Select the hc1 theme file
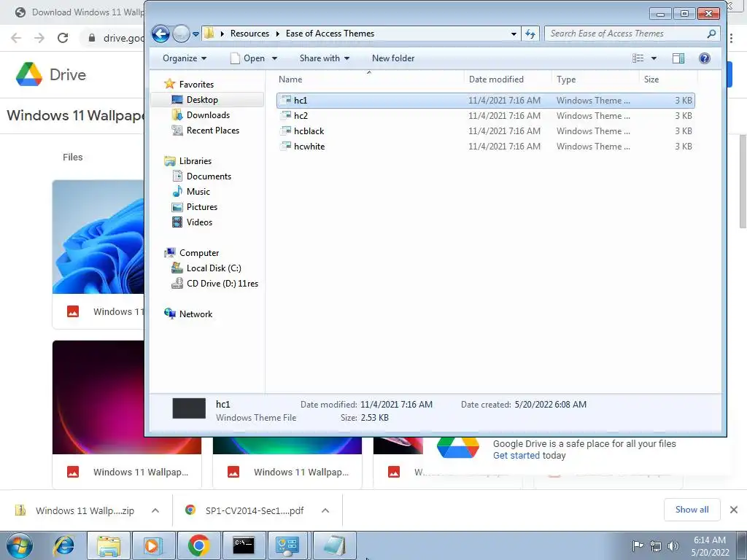747x560 pixels. pos(485,101)
